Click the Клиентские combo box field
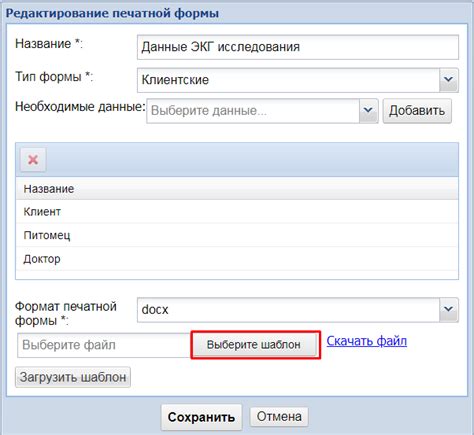 click(288, 80)
